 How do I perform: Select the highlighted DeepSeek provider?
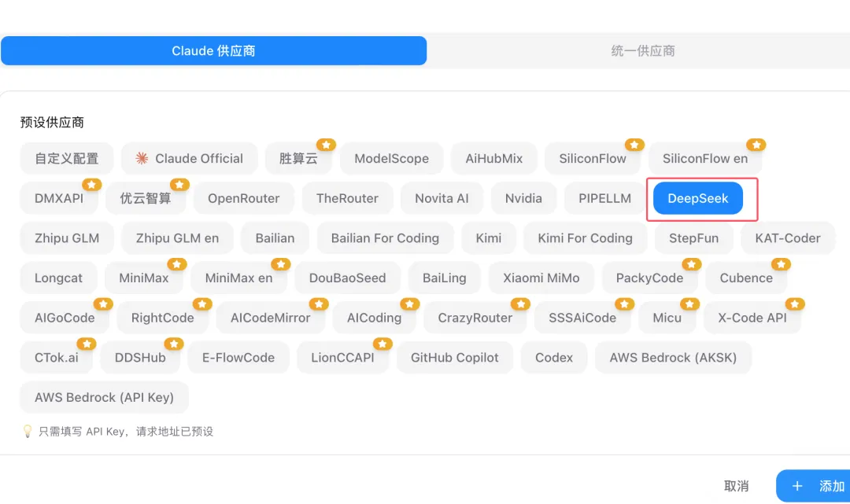click(x=698, y=198)
